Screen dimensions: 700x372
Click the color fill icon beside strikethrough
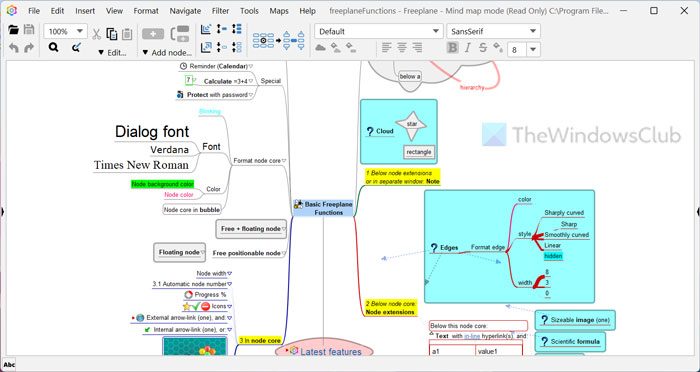coord(498,47)
